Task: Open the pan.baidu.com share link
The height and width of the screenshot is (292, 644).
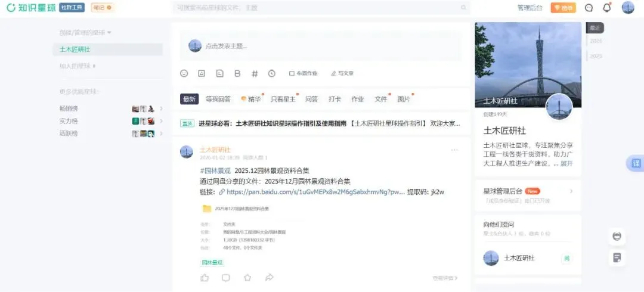Action: pyautogui.click(x=315, y=192)
